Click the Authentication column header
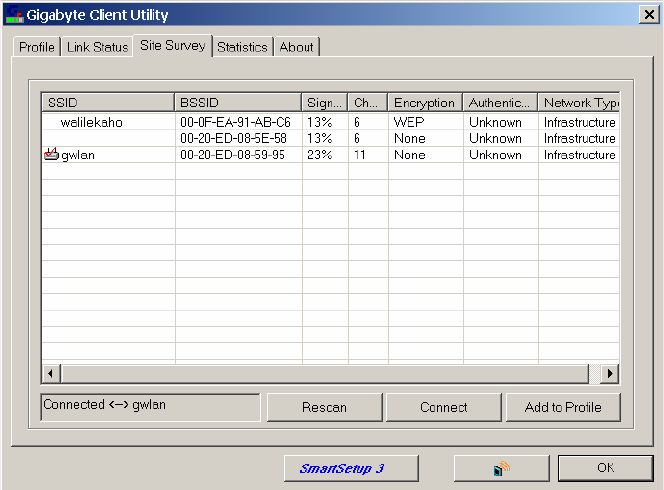Screen dimensions: 664x490 500,102
